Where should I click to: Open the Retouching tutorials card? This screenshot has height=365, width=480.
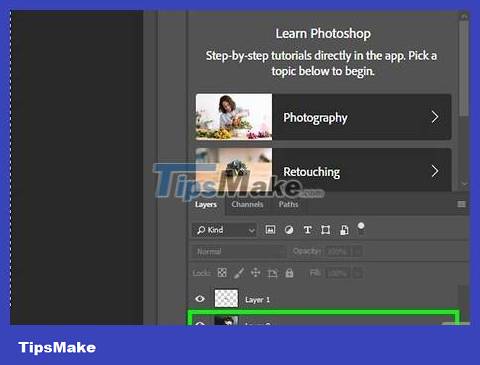tap(323, 170)
